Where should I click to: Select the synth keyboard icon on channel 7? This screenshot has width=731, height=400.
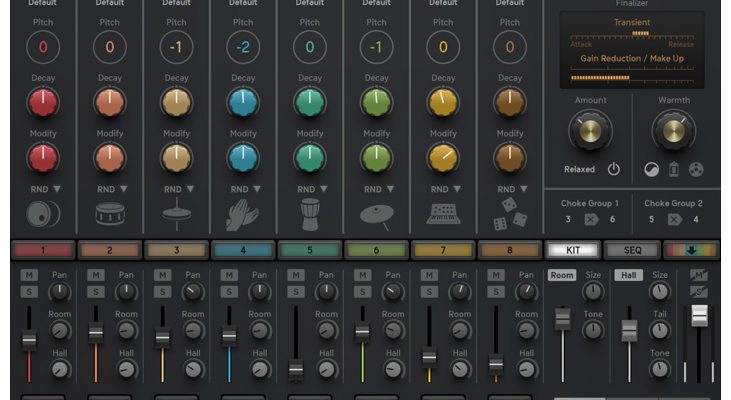(x=443, y=213)
